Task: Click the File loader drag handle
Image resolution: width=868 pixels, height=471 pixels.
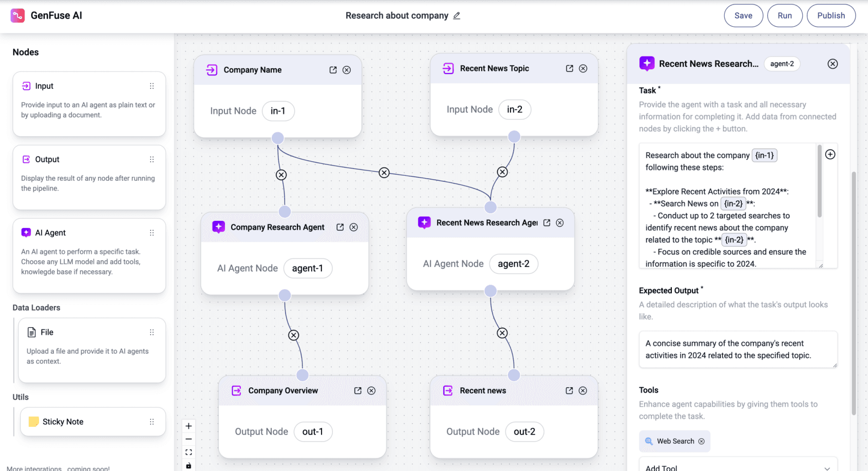Action: (x=152, y=332)
